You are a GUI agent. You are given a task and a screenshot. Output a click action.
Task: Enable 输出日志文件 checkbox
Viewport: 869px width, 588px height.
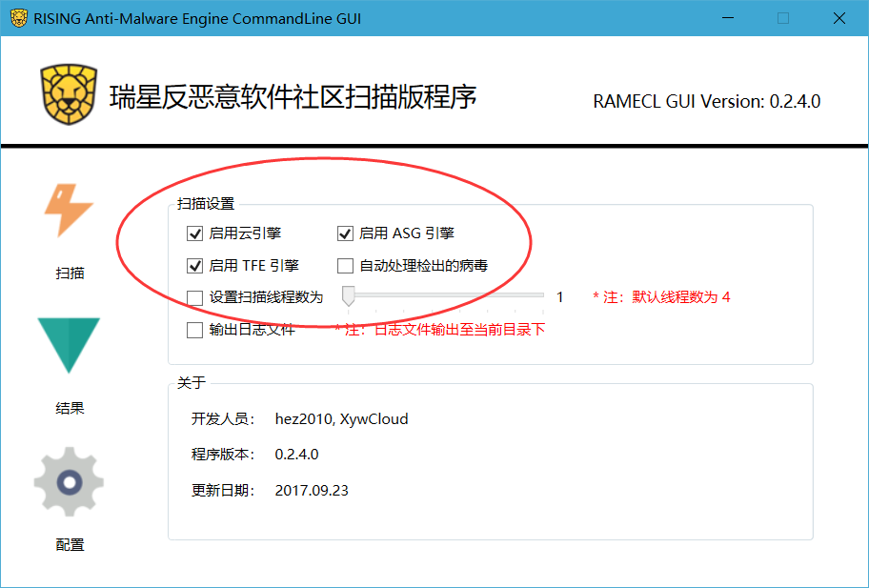coord(194,330)
